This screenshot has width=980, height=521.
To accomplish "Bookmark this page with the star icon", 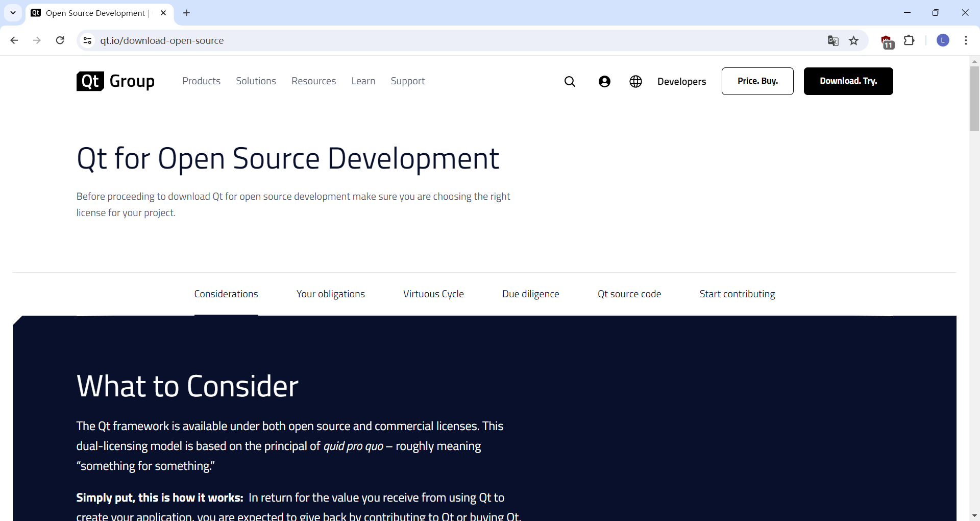I will point(854,41).
